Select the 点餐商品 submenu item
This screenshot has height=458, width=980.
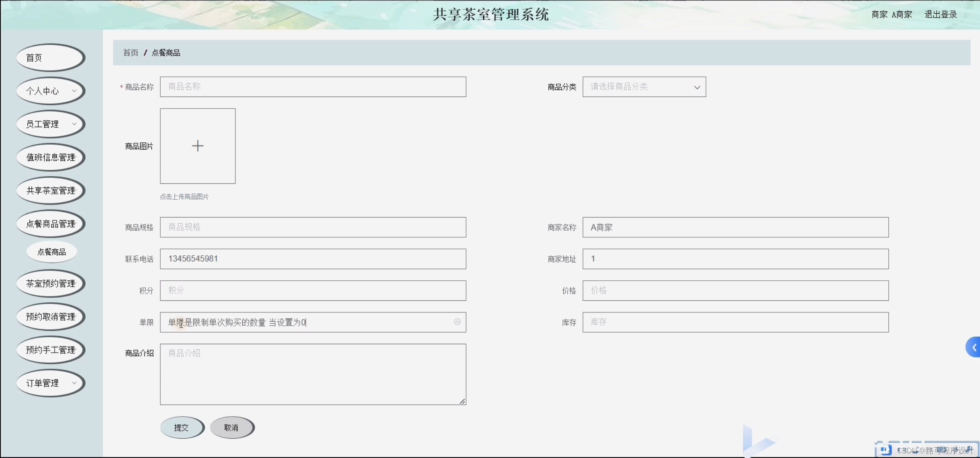(51, 252)
